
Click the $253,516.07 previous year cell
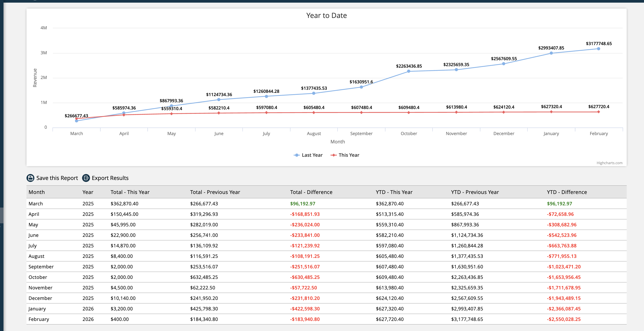click(x=204, y=266)
